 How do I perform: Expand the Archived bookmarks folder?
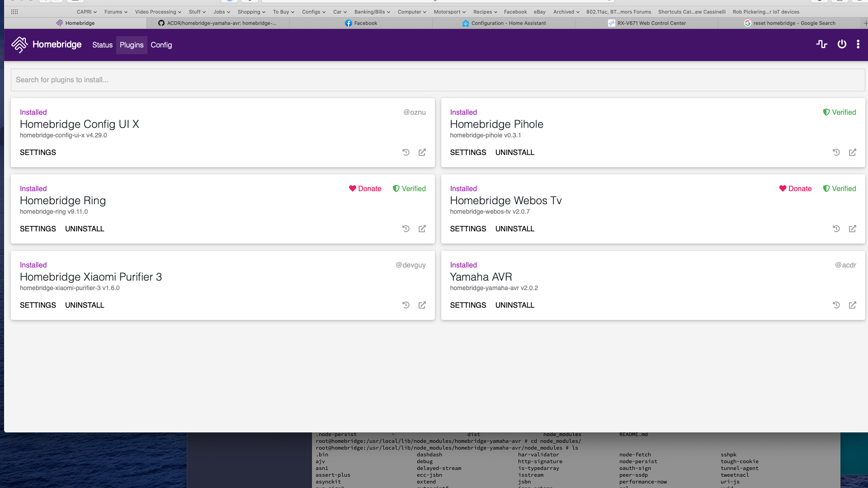coord(566,12)
